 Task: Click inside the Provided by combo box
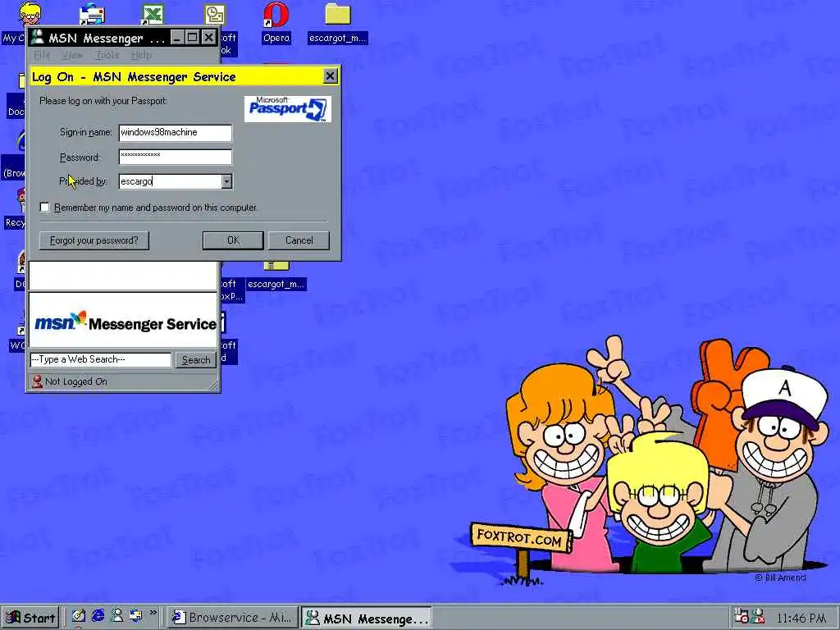(x=171, y=181)
